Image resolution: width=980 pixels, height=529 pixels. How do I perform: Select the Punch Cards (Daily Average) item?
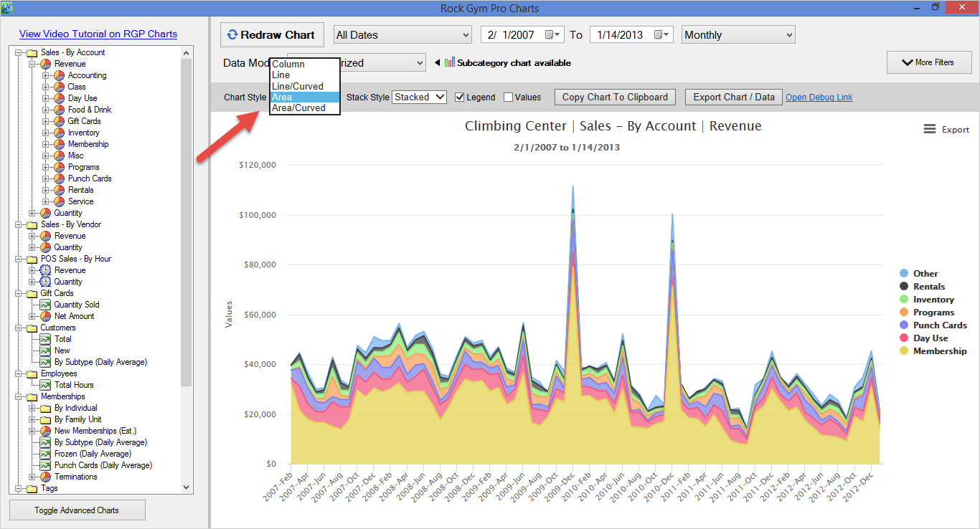point(103,465)
